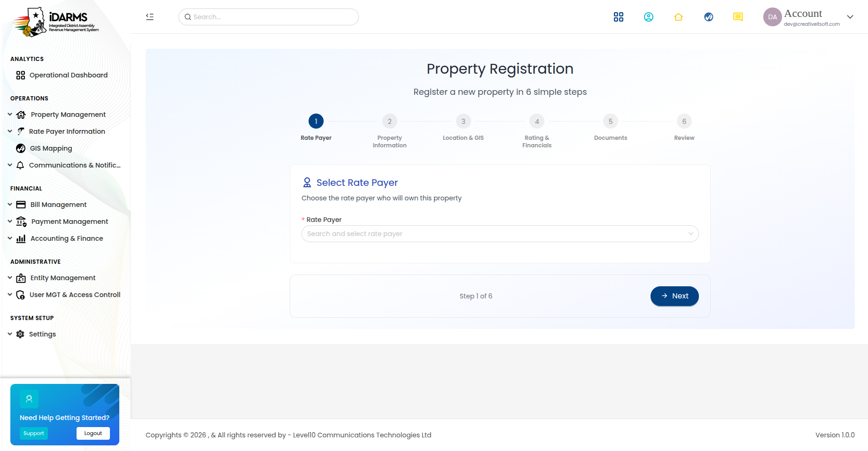Focus the top Search field
This screenshot has width=868, height=451.
tap(269, 17)
